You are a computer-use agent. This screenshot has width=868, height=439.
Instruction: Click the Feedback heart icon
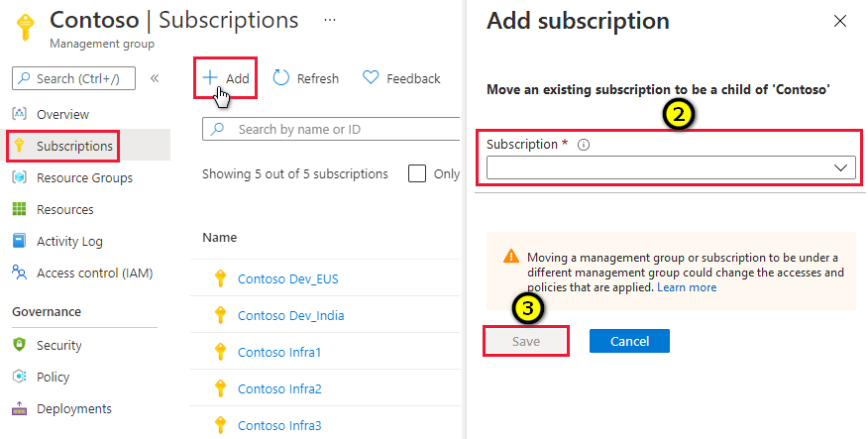(x=371, y=77)
